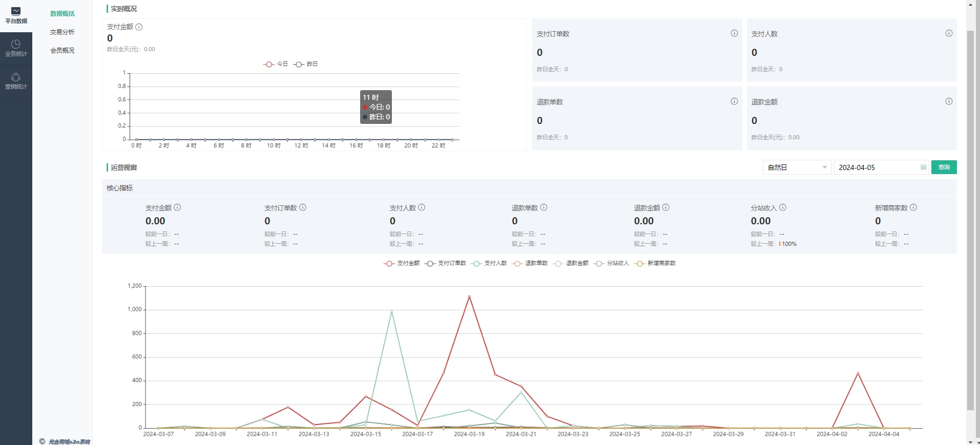Click info icon beside realtime 支付金额

[139, 27]
